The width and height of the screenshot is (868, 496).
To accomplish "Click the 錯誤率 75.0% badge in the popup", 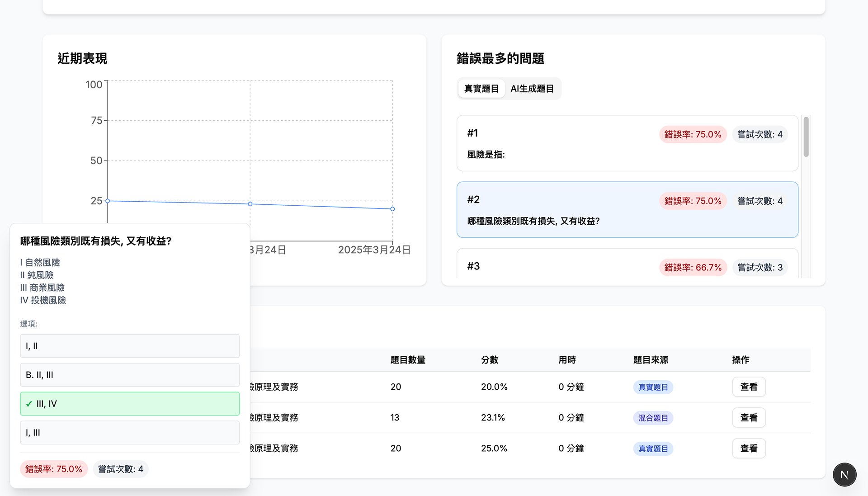I will 54,469.
